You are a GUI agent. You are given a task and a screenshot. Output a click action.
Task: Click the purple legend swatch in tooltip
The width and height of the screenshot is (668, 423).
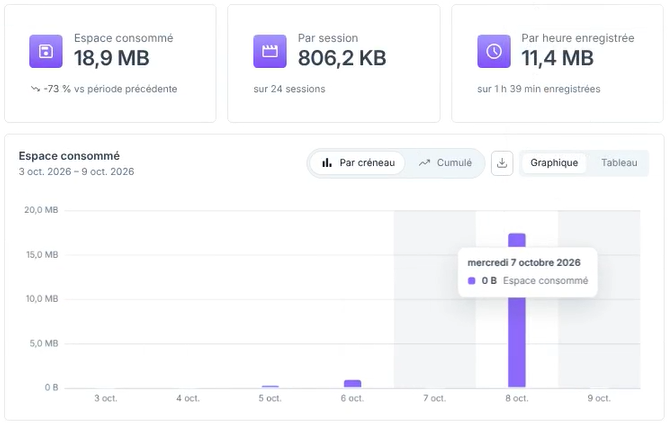(x=471, y=281)
